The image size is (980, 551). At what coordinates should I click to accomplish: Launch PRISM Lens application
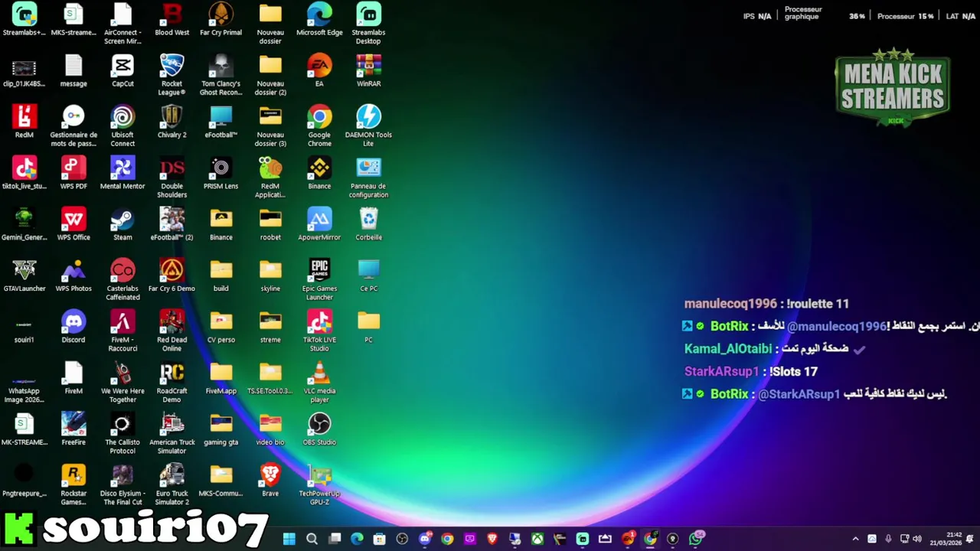(220, 173)
